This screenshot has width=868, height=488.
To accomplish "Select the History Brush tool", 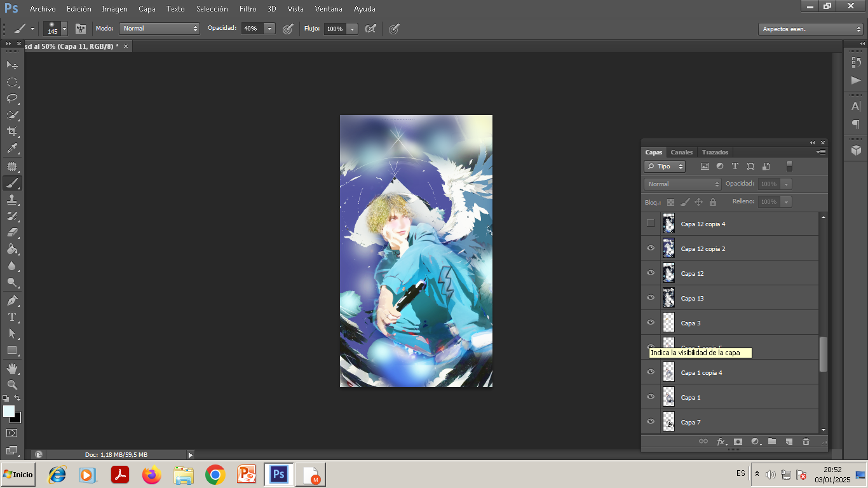I will [x=12, y=216].
